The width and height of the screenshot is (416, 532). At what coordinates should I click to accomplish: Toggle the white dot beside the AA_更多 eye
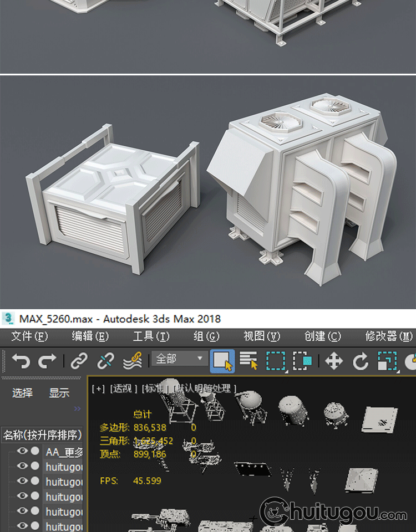point(35,451)
